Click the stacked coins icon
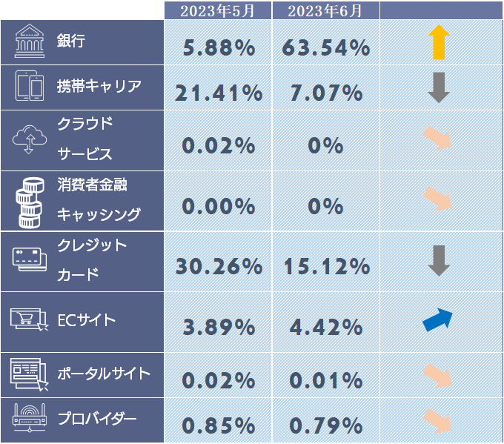This screenshot has width=504, height=444. (x=30, y=200)
